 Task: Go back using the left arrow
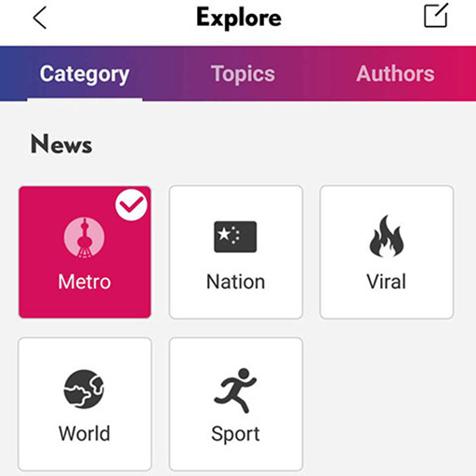[x=40, y=18]
